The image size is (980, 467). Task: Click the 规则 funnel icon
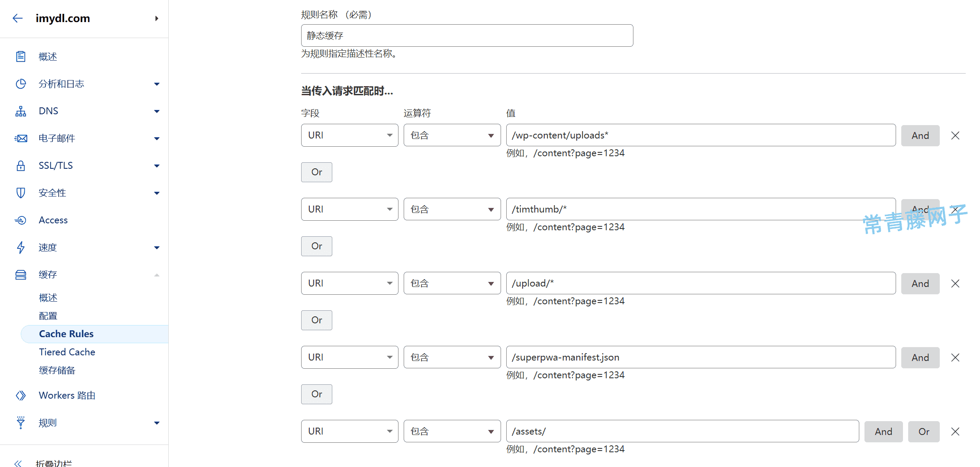tap(21, 423)
